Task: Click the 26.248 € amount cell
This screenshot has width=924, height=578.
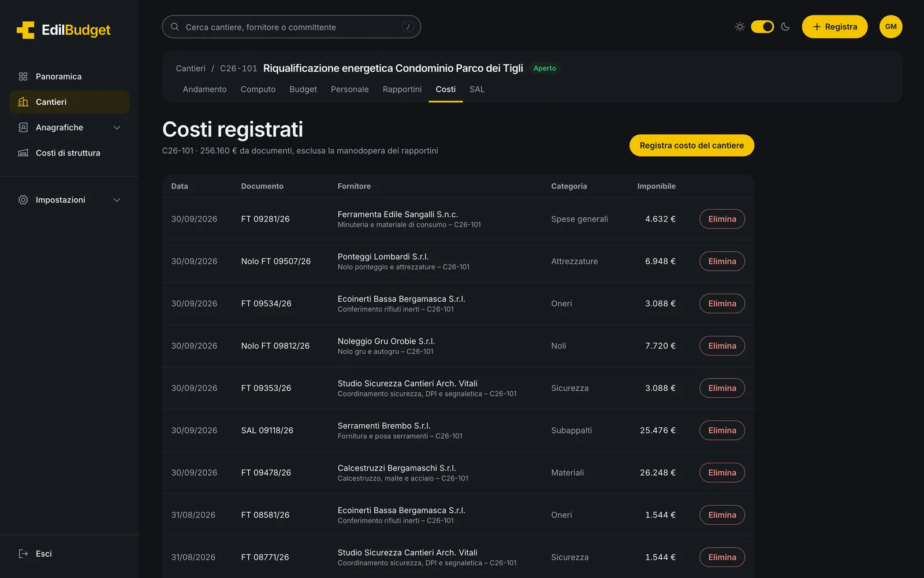Action: click(x=657, y=473)
